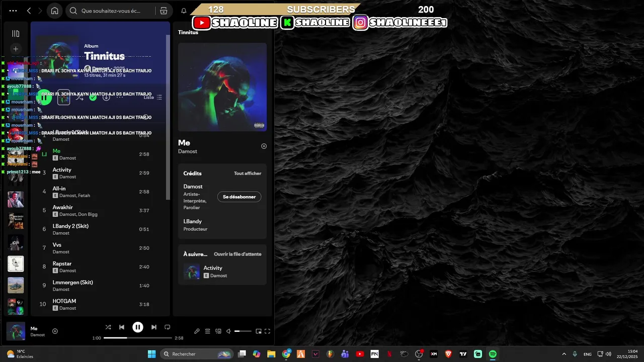Show lyrics with microphone icon
644x362 pixels.
point(197,331)
